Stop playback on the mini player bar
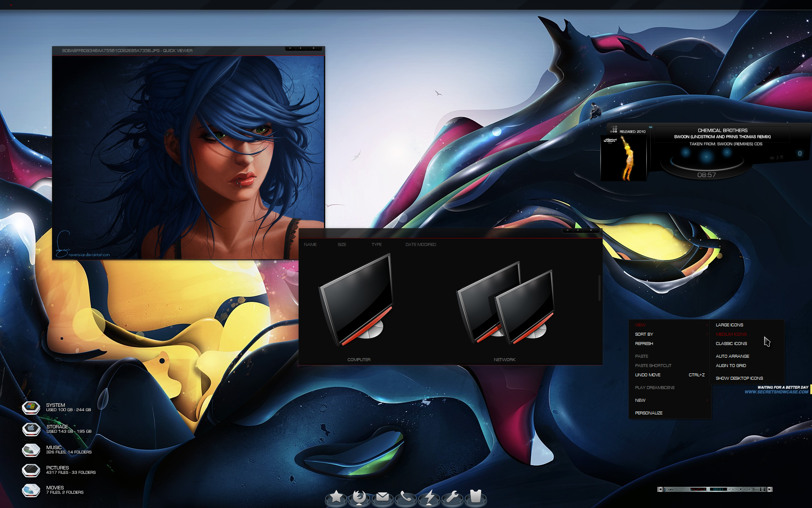 pyautogui.click(x=741, y=489)
